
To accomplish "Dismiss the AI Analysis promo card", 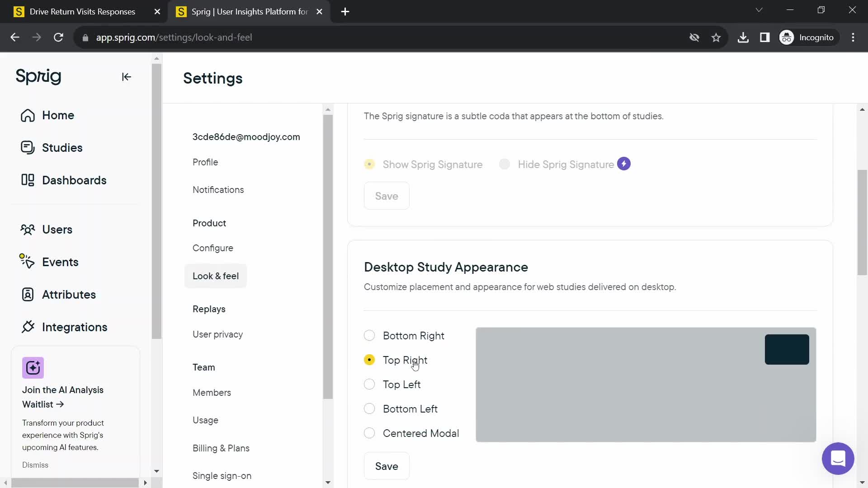I will coord(35,465).
